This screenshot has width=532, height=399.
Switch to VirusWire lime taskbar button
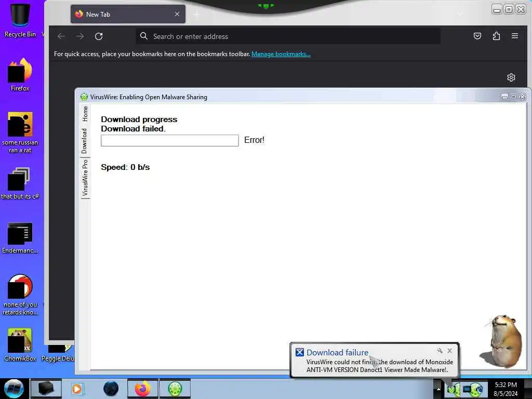[x=175, y=389]
